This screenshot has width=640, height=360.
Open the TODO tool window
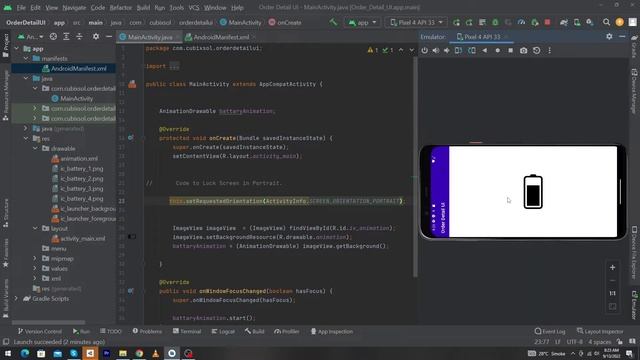(x=111, y=331)
